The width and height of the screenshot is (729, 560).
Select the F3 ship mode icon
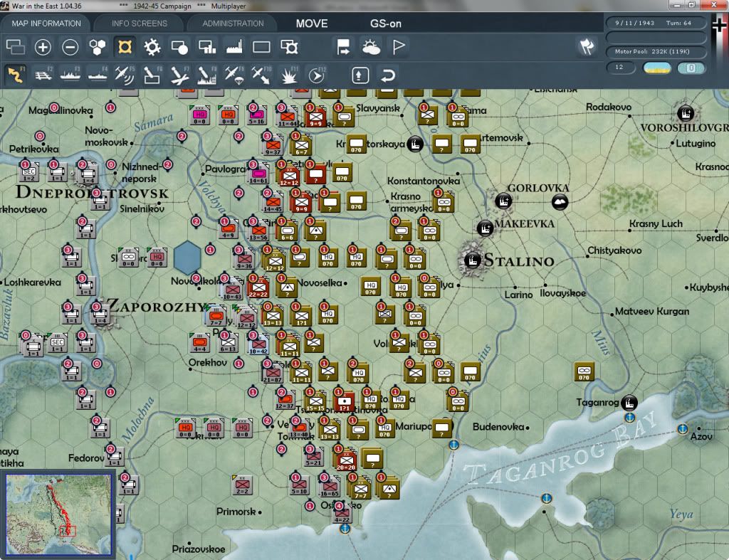point(70,75)
